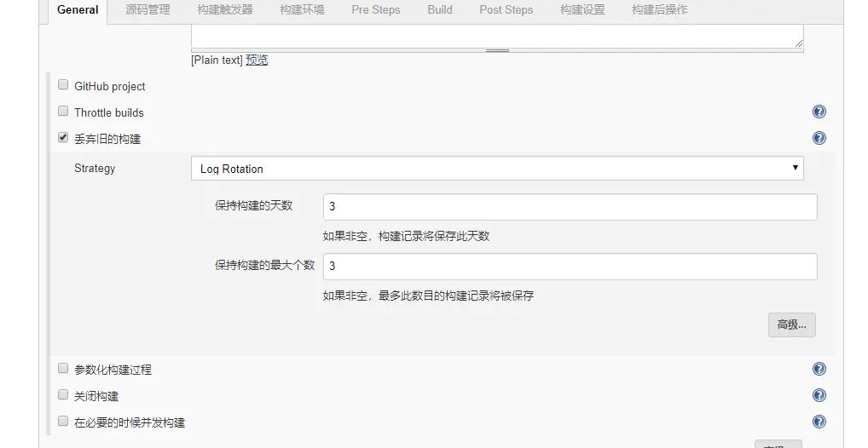Open the Strategy Log Rotation dropdown

497,168
